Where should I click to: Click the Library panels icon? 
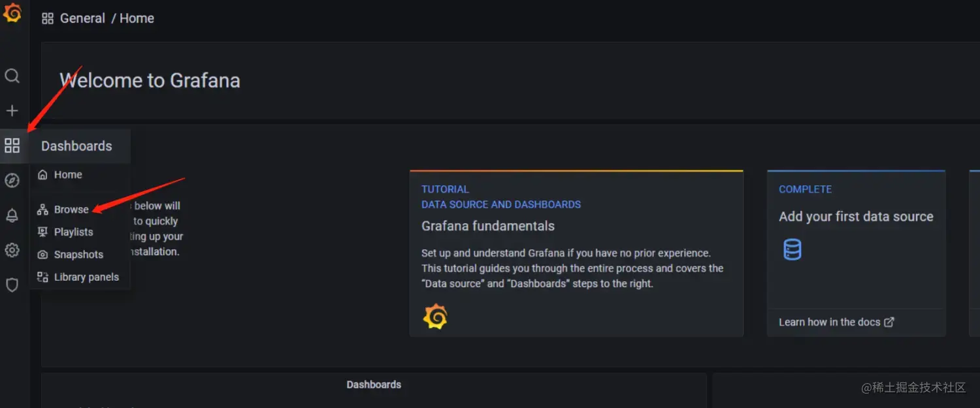(x=42, y=277)
